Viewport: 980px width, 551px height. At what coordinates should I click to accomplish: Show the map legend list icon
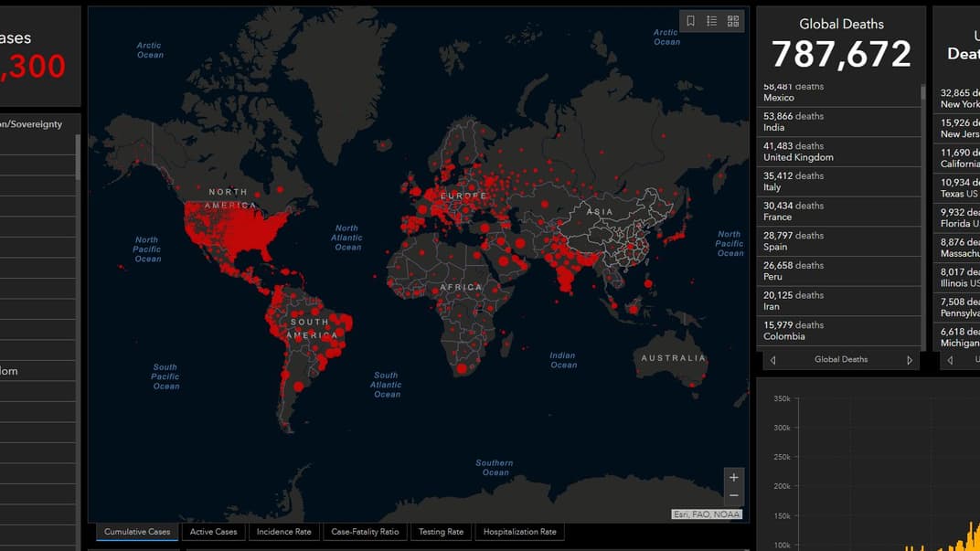coord(711,21)
